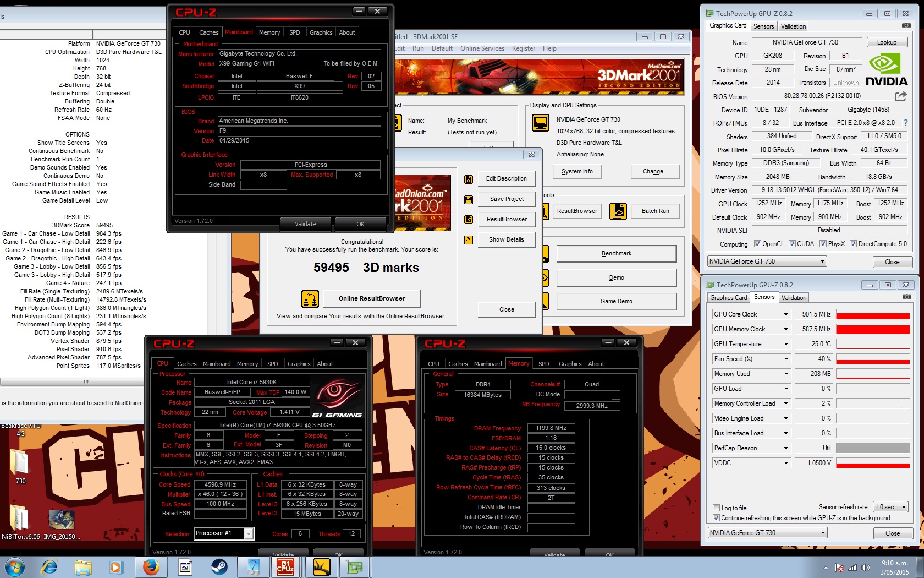Click the yellow Batch Run icon in 3DMark
Screen dimensions: 924x578
[618, 211]
